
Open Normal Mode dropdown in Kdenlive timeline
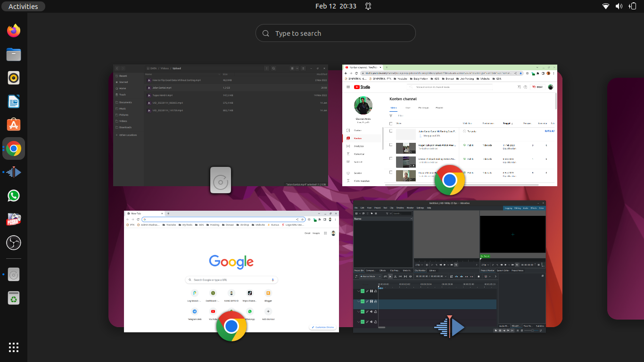pyautogui.click(x=370, y=276)
